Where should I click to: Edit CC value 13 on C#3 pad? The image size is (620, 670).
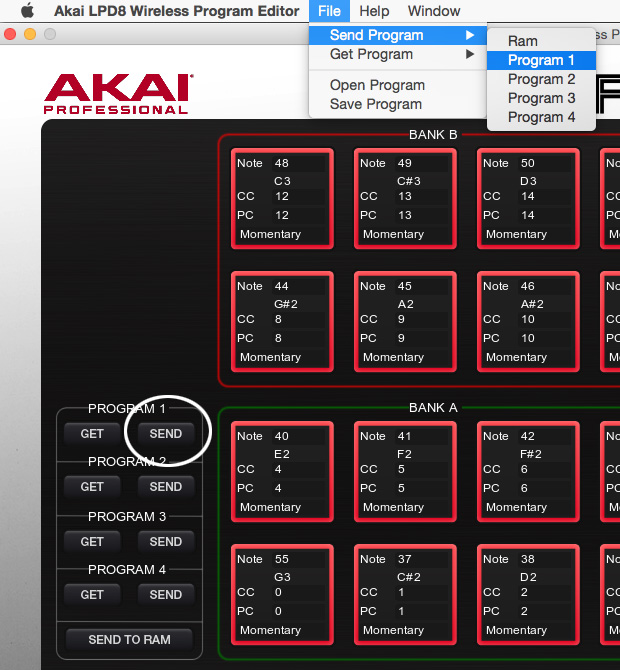coord(422,197)
